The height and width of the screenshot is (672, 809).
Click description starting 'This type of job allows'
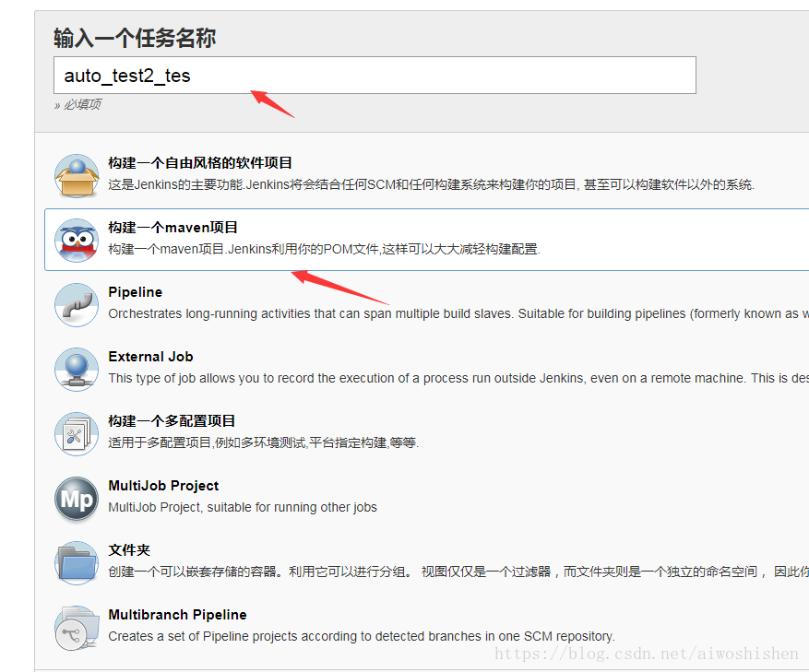coord(458,378)
